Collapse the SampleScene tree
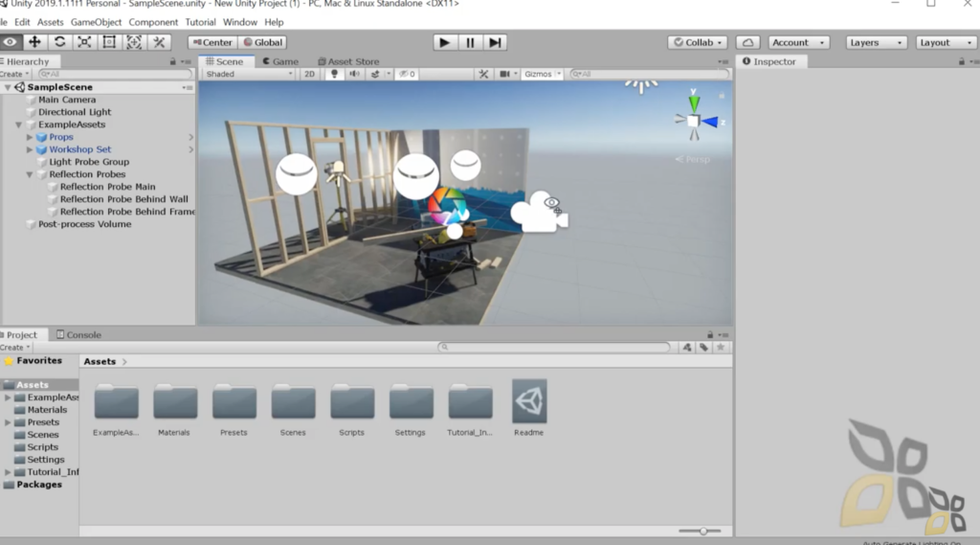 [x=8, y=87]
